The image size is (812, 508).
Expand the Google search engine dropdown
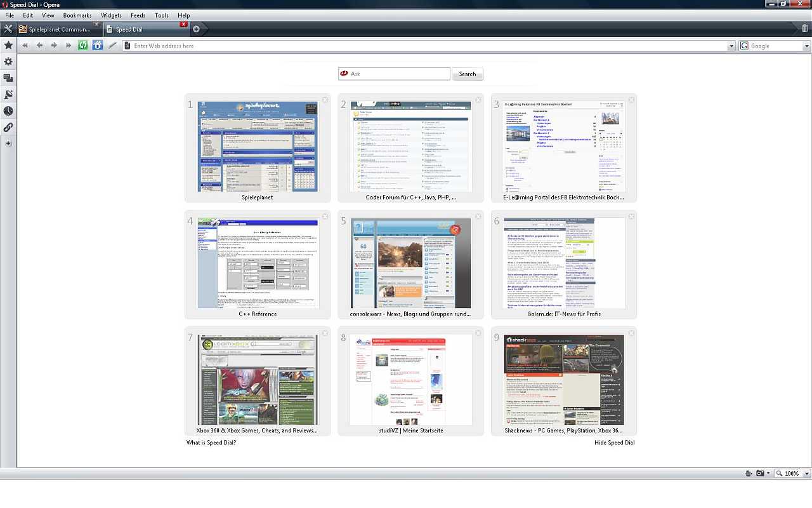(x=807, y=46)
